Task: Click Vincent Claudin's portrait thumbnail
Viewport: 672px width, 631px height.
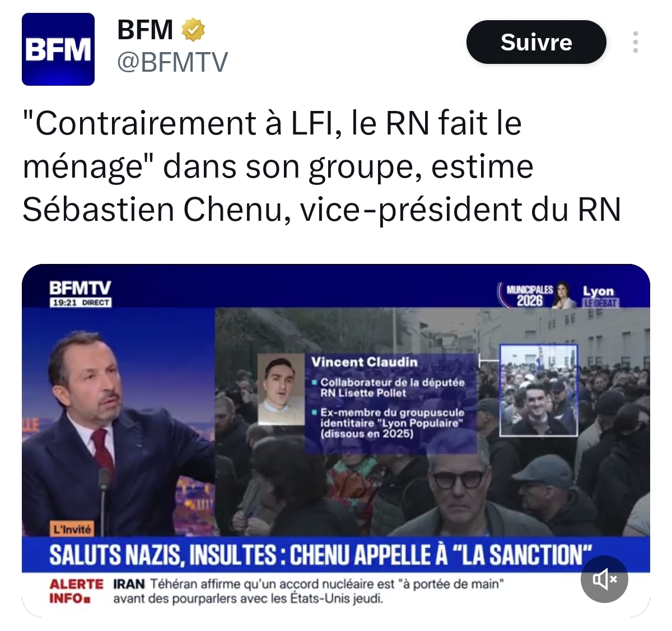Action: [x=281, y=389]
